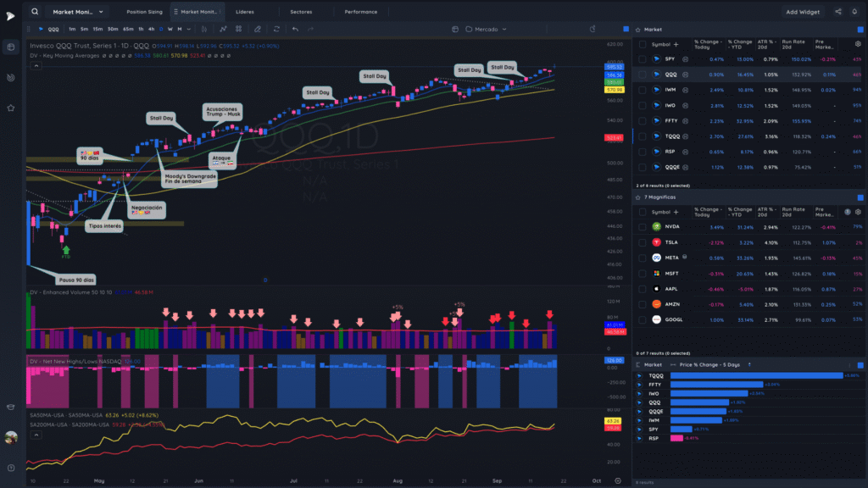Screen dimensions: 868x488
Task: Expand the timeframe chevron after M
Action: 189,30
